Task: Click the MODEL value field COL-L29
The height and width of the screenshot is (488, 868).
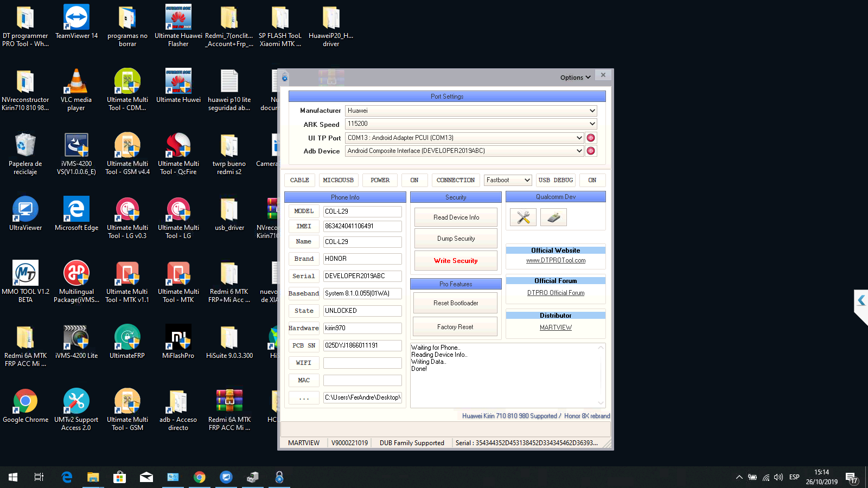Action: coord(362,211)
